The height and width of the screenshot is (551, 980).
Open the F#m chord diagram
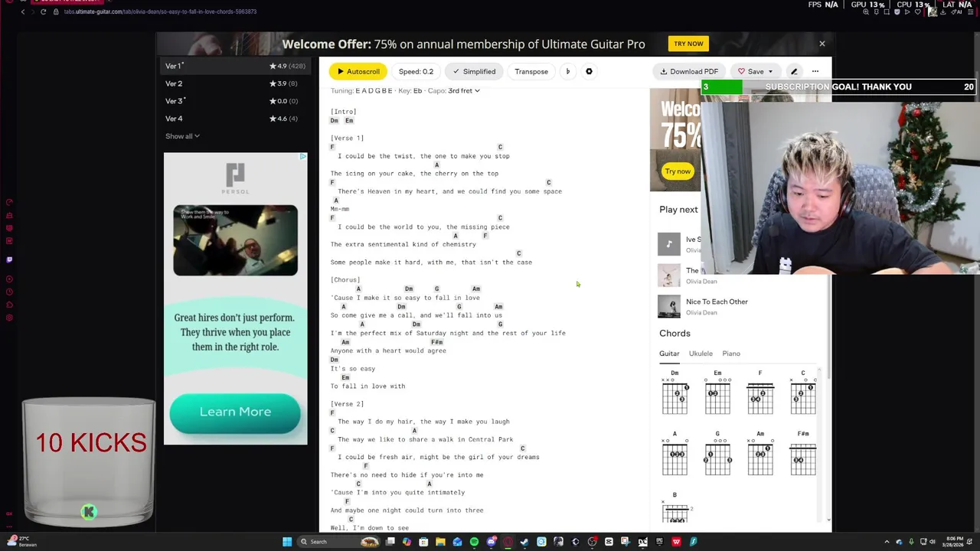803,454
